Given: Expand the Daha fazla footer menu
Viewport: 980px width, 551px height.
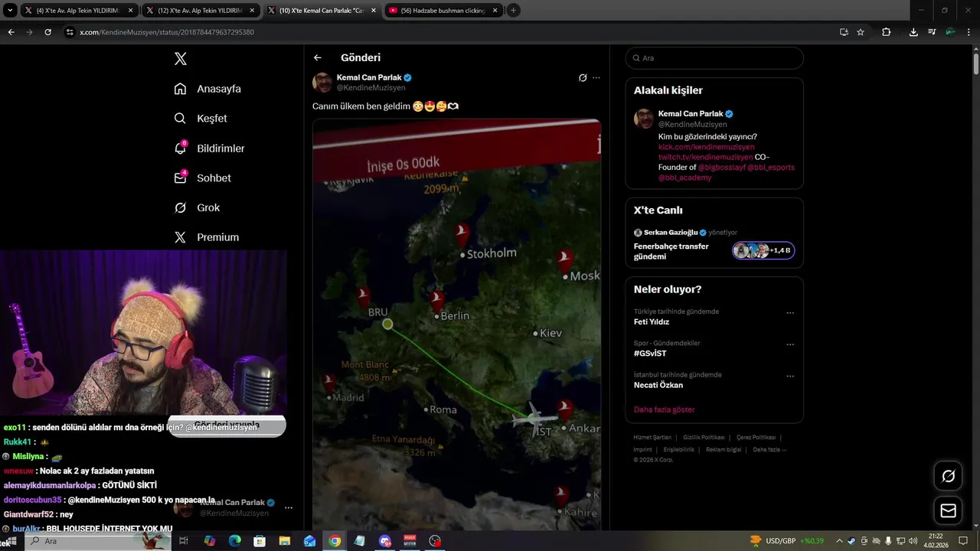Looking at the screenshot, I should coord(769,449).
